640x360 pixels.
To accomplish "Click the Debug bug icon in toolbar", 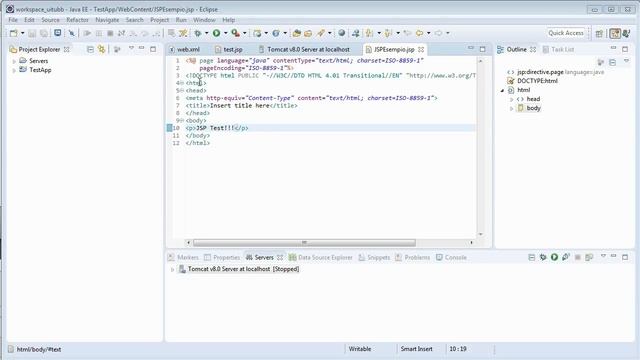I will click(x=198, y=33).
